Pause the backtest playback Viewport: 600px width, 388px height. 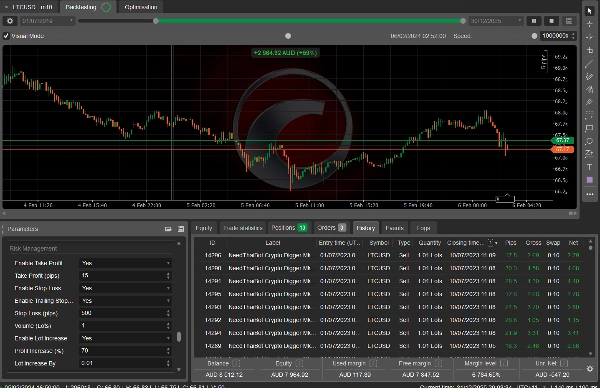point(534,21)
